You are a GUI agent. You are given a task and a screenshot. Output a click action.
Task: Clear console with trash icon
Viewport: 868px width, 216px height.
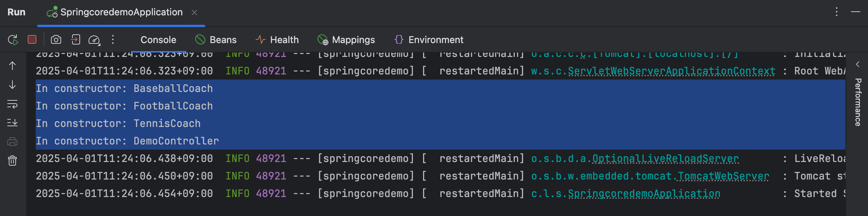click(12, 161)
